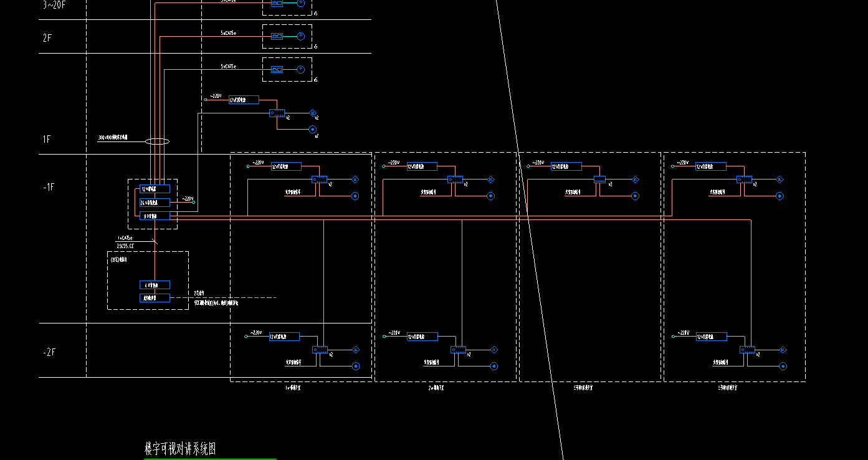
Task: Click the 12V power box in fourth -1F zone
Action: click(x=711, y=166)
